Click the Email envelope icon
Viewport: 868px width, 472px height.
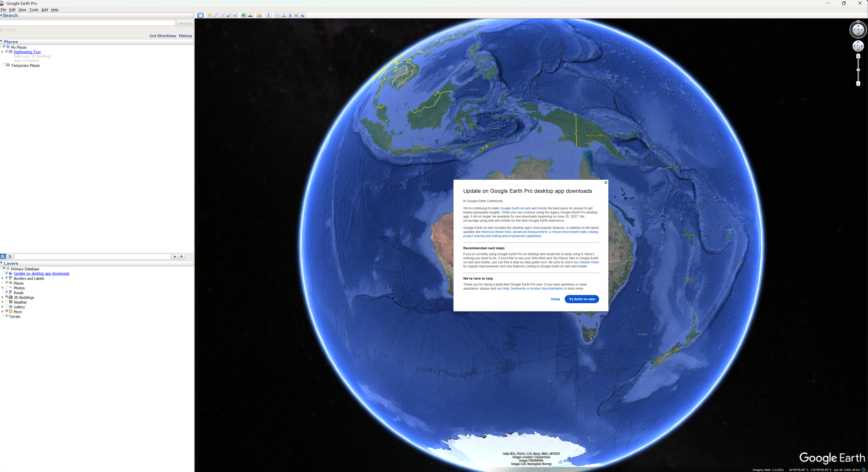pyautogui.click(x=277, y=16)
